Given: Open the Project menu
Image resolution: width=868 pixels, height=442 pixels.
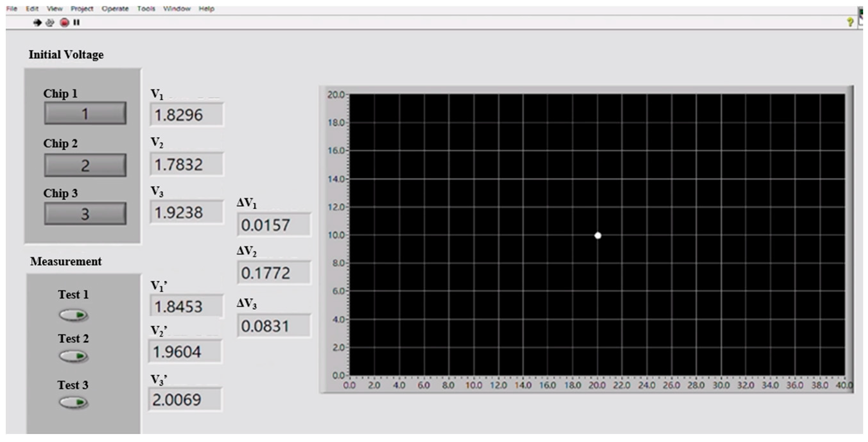Looking at the screenshot, I should click(82, 9).
